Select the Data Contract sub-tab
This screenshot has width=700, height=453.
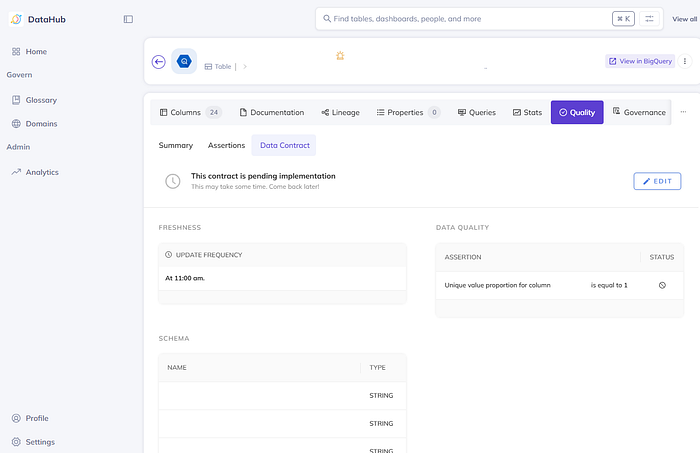[x=284, y=145]
